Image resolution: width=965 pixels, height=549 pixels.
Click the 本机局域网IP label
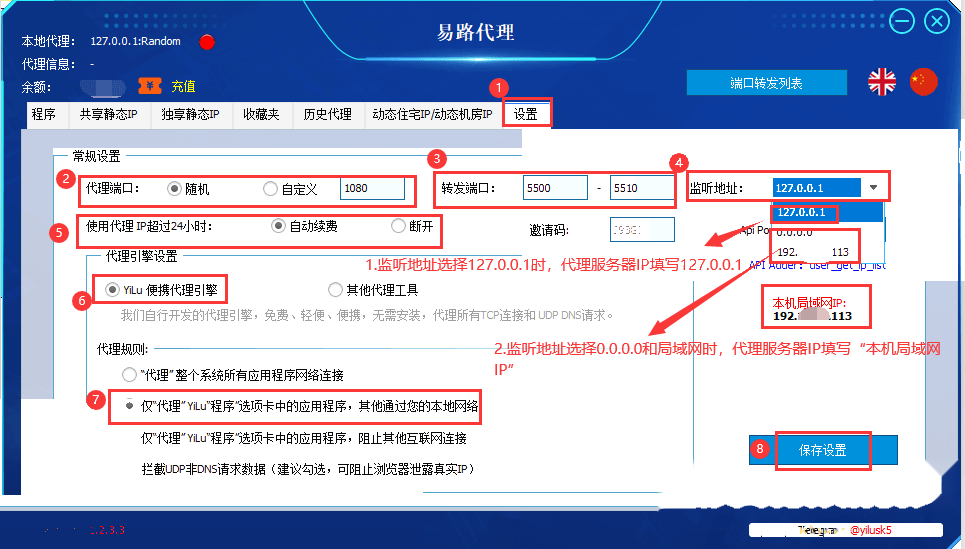click(809, 303)
